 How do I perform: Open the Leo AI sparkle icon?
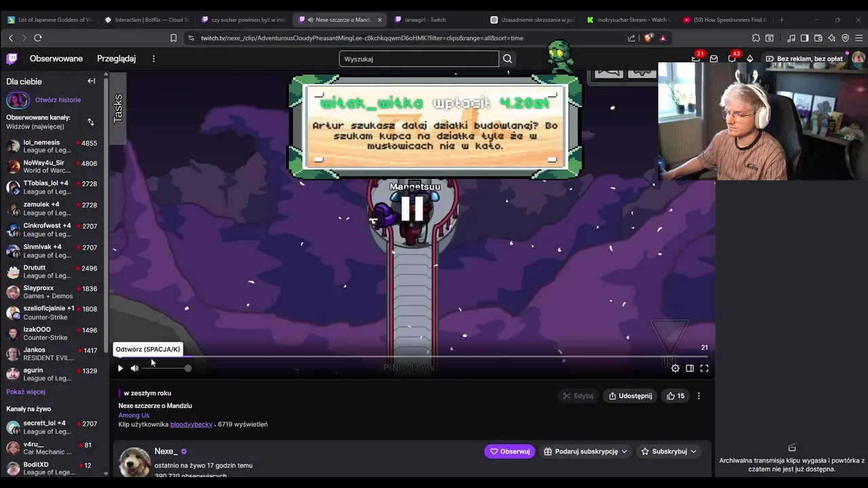(831, 38)
